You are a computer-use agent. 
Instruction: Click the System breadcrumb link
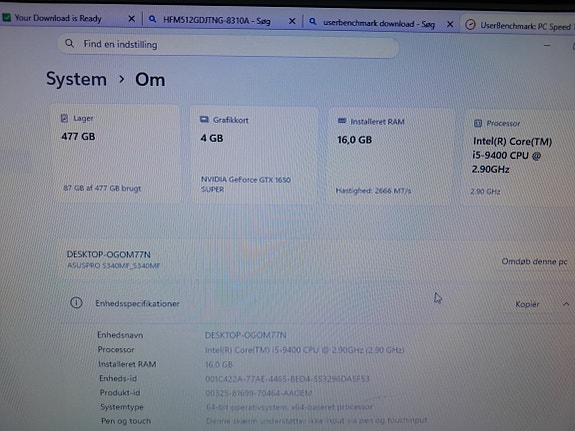76,79
